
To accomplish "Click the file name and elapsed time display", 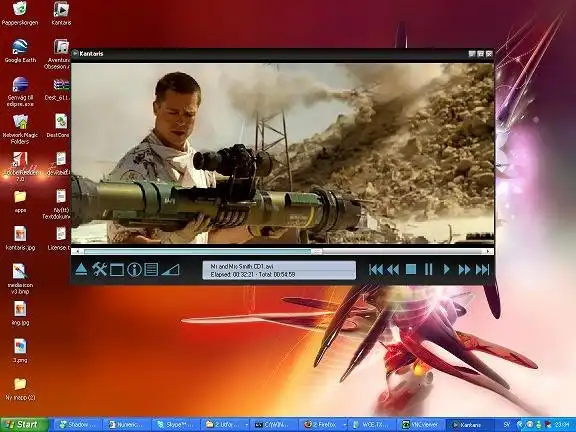I will pos(279,270).
